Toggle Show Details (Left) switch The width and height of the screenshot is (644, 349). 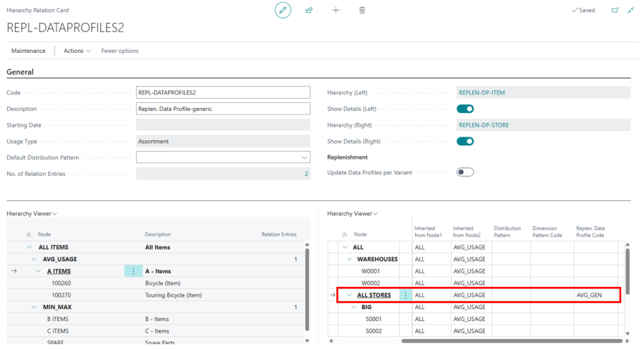click(x=465, y=109)
